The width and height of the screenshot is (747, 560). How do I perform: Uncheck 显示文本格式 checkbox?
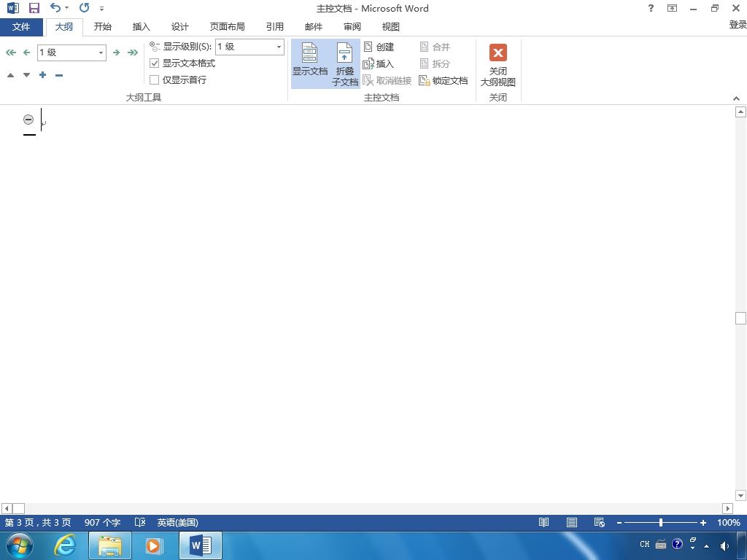(x=155, y=63)
